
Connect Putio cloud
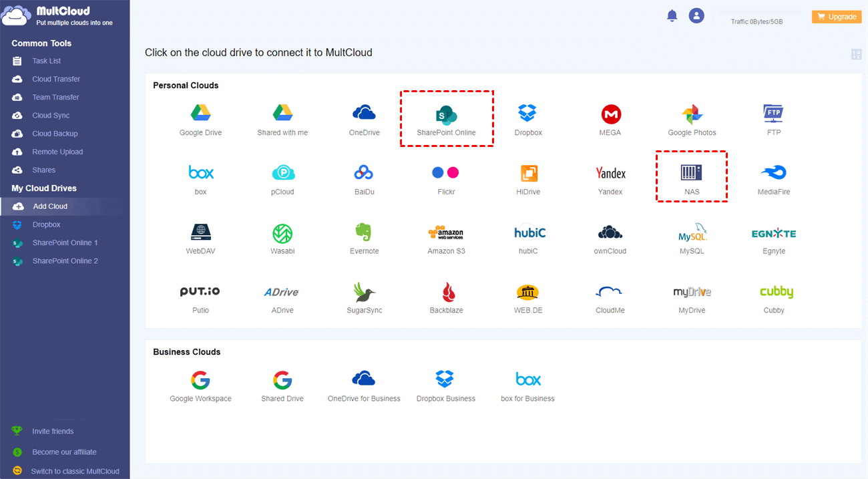coord(200,291)
